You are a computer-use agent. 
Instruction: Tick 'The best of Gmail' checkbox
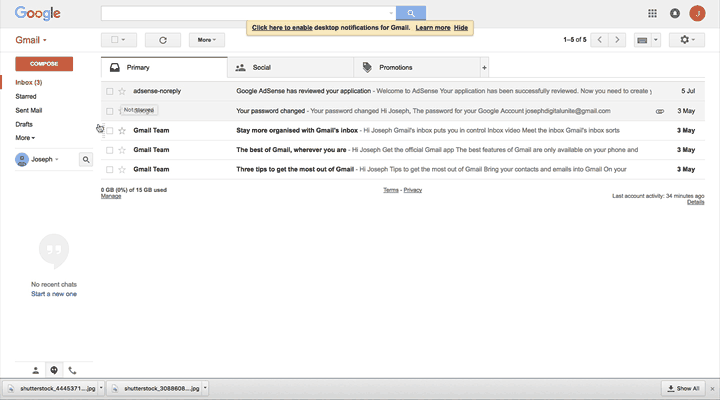point(109,150)
